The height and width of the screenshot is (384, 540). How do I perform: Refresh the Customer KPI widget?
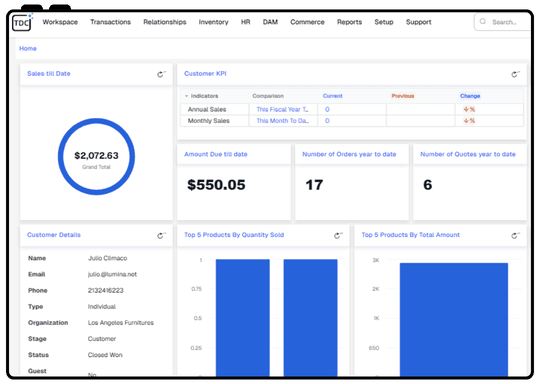(x=515, y=74)
